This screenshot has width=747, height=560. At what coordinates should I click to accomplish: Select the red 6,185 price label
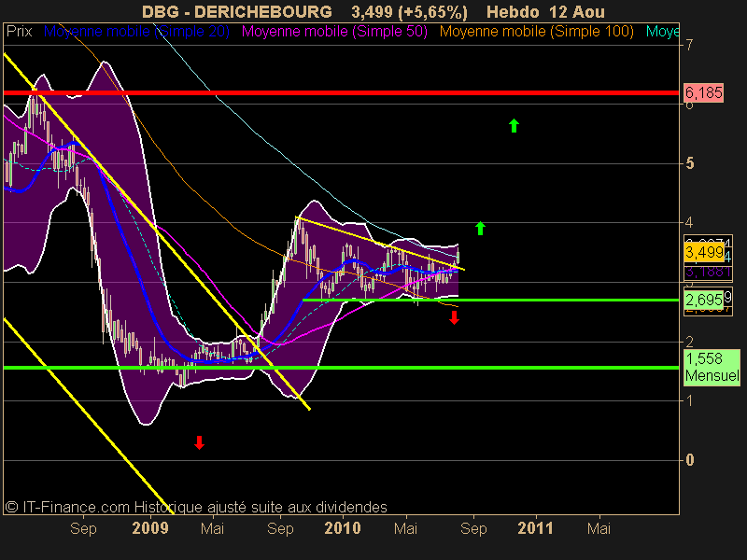pyautogui.click(x=704, y=92)
